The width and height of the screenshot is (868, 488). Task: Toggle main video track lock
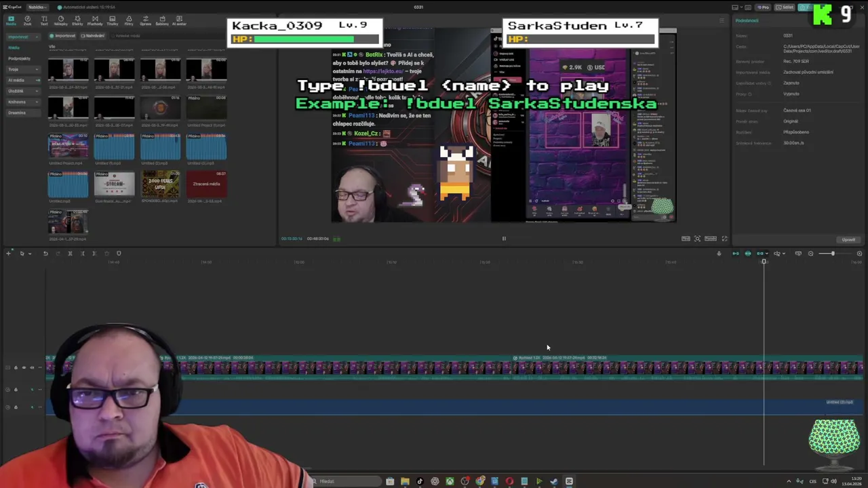[x=16, y=367]
